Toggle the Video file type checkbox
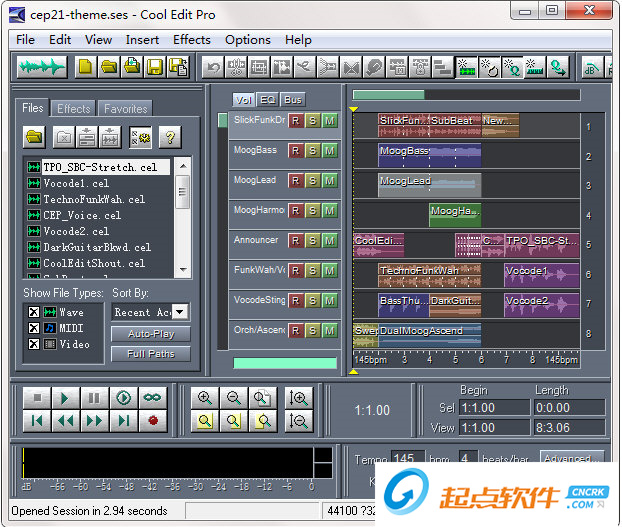622x527 pixels. tap(34, 344)
